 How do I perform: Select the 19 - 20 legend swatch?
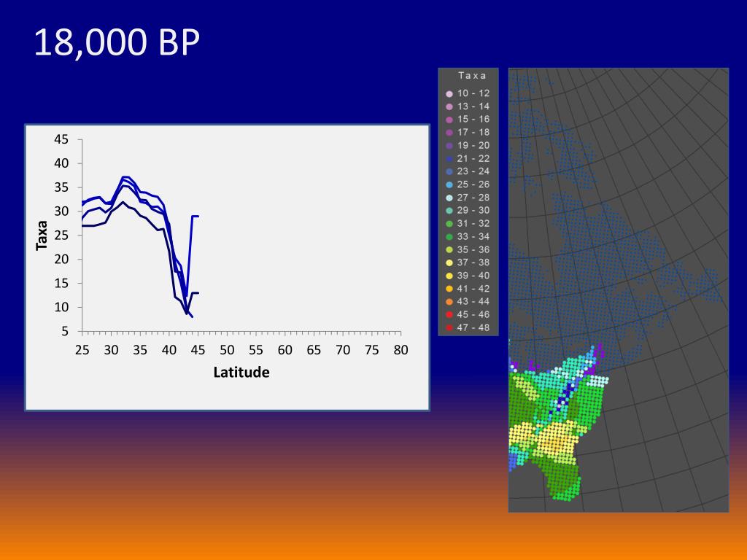click(449, 146)
